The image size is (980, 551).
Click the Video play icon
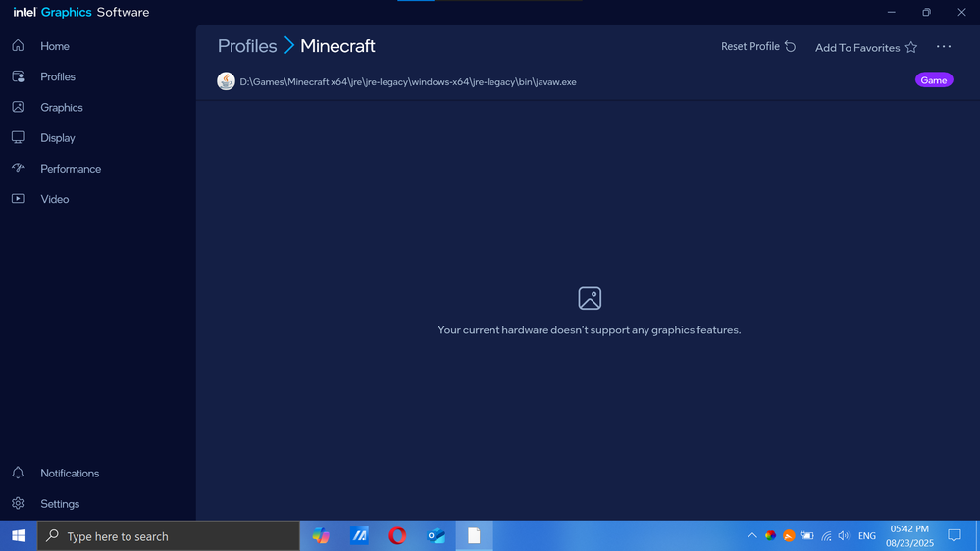pyautogui.click(x=18, y=199)
